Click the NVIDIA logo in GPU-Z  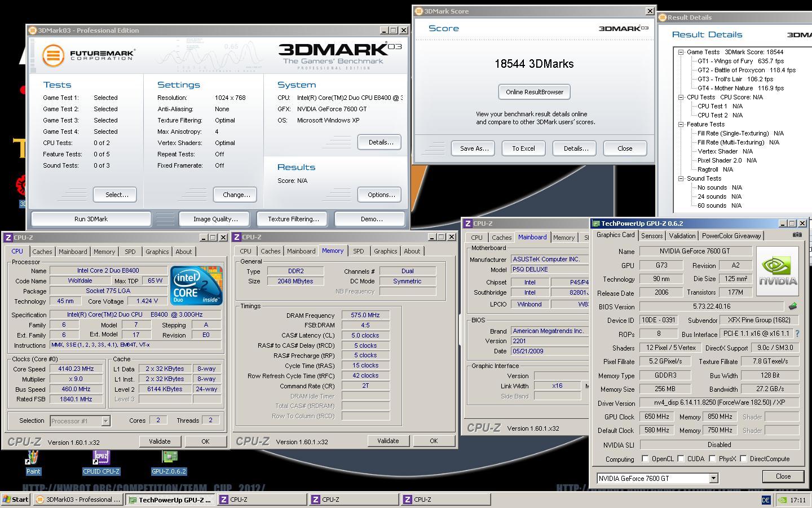pyautogui.click(x=778, y=271)
